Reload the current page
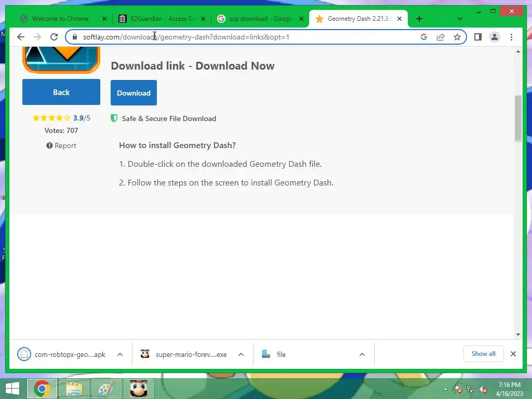532x399 pixels. [54, 37]
